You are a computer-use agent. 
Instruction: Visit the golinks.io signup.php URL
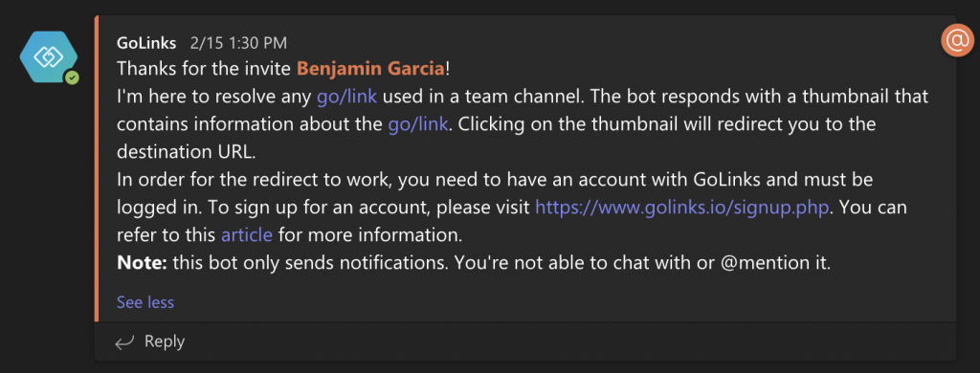(682, 208)
